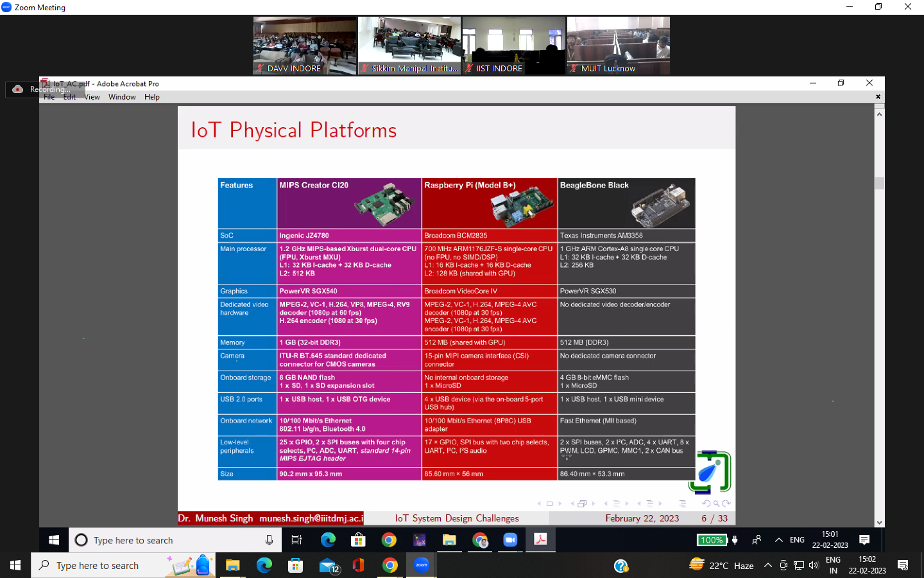Click the shared screen 'Type here to search' box
Screen dimensions: 924x578
point(175,540)
